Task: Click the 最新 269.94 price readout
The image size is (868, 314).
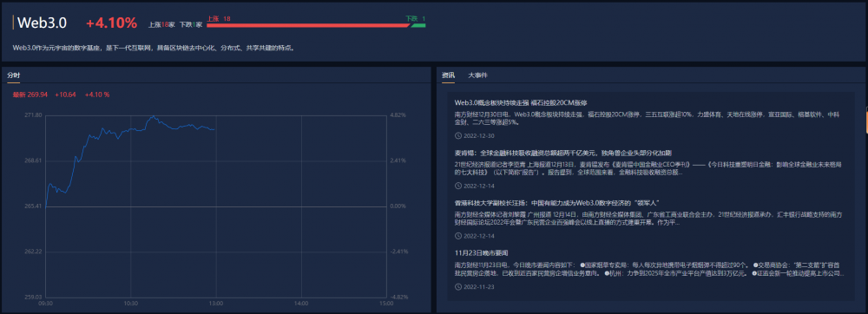Action: coord(30,95)
